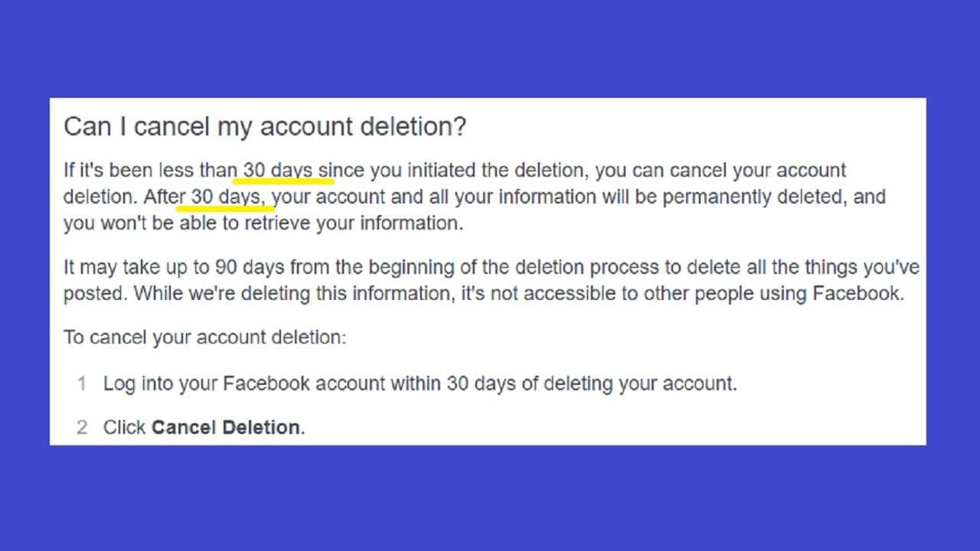Click the word "Facebook" ending the second paragraph
The width and height of the screenshot is (980, 551).
[x=857, y=294]
